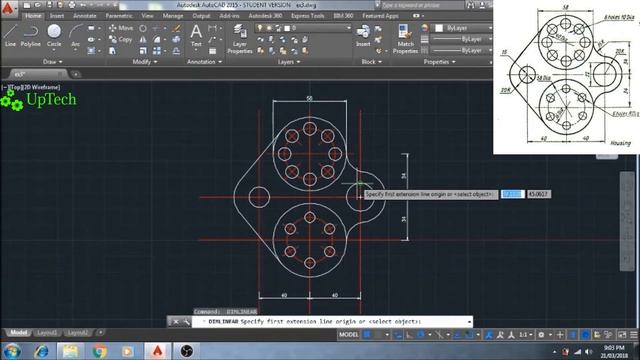Select the Circle tool
This screenshot has width=640, height=360.
54,36
